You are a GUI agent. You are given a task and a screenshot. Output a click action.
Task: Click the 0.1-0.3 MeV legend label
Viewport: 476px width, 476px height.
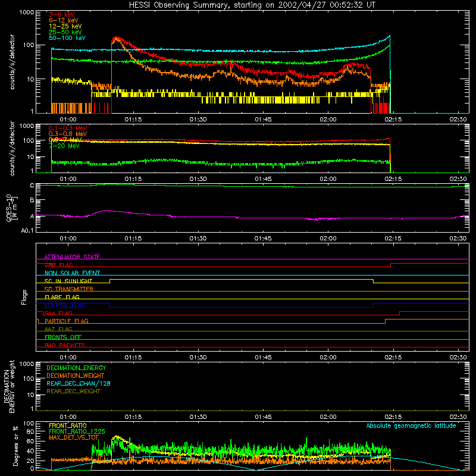coord(68,128)
